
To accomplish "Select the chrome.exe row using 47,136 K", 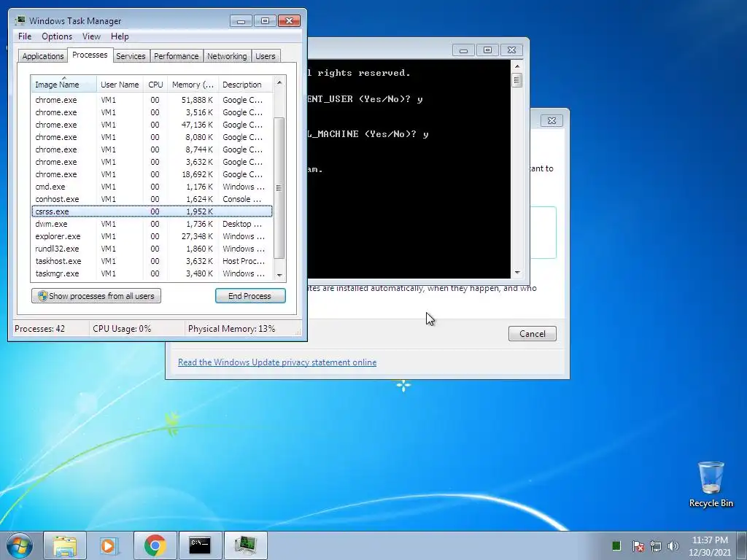I will coord(152,125).
